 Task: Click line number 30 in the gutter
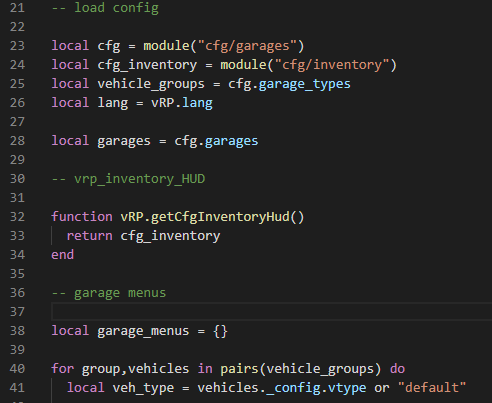(x=17, y=179)
